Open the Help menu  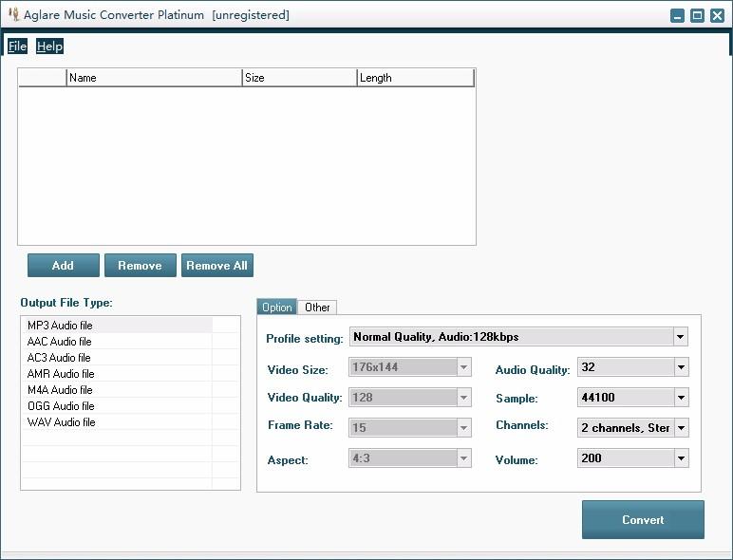(49, 47)
